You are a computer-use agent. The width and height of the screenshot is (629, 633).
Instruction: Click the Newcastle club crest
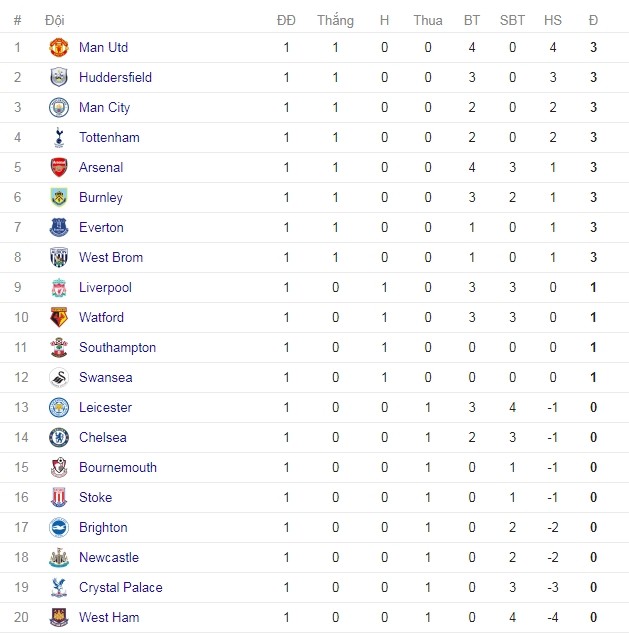(59, 558)
